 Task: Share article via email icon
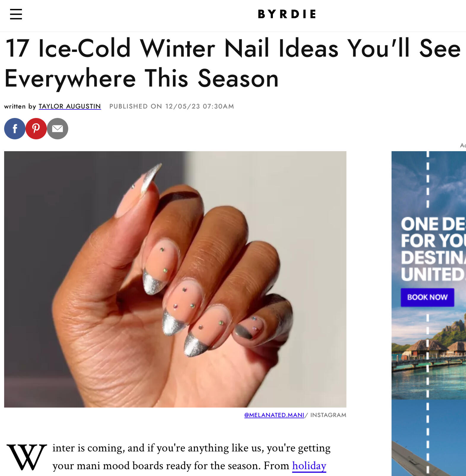tap(58, 129)
